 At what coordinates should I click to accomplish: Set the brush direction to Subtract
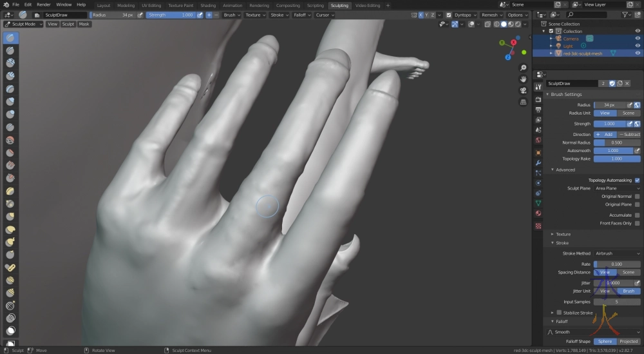click(x=629, y=134)
